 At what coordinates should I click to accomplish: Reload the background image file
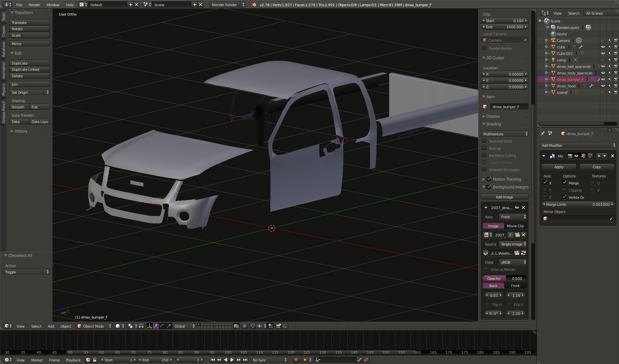click(x=523, y=253)
